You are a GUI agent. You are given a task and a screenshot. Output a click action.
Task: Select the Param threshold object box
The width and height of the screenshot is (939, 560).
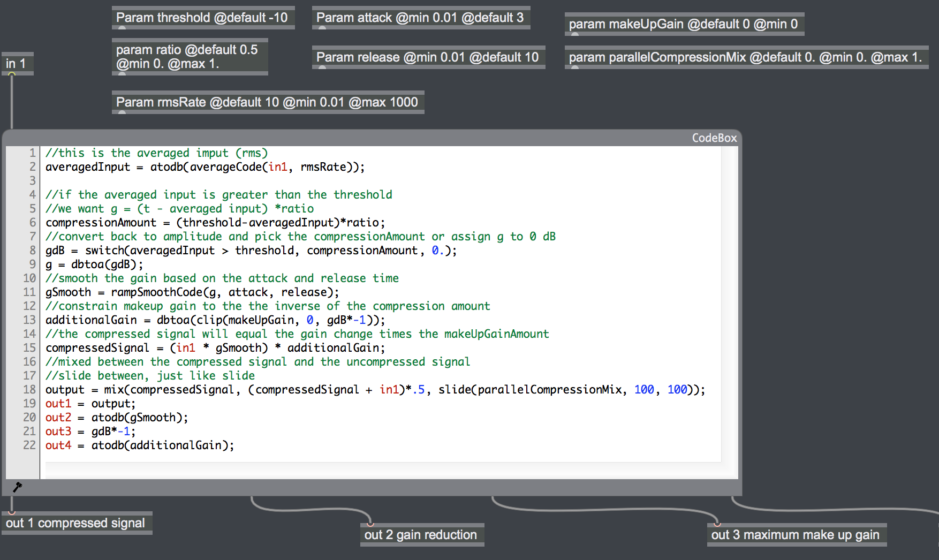pyautogui.click(x=203, y=18)
